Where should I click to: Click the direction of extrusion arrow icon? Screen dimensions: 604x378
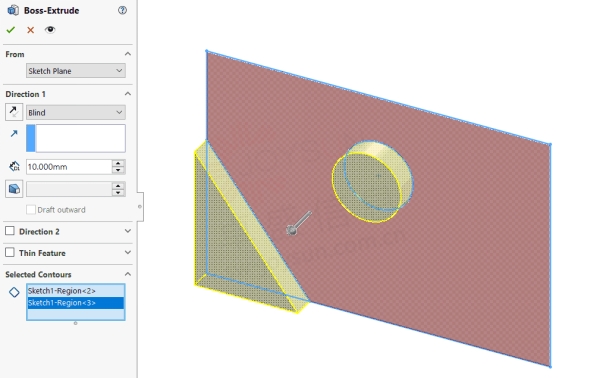click(14, 133)
